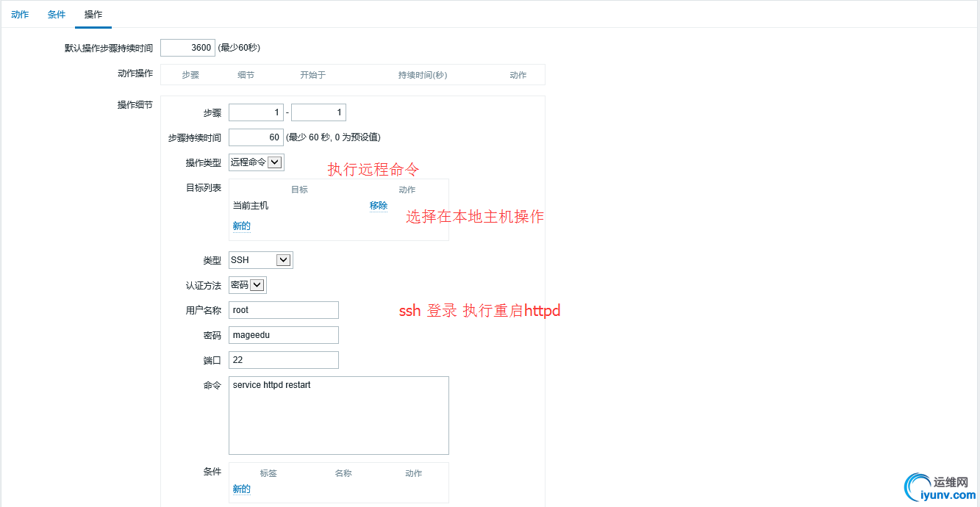980x507 pixels.
Task: Switch to the 动作 tab
Action: (19, 14)
